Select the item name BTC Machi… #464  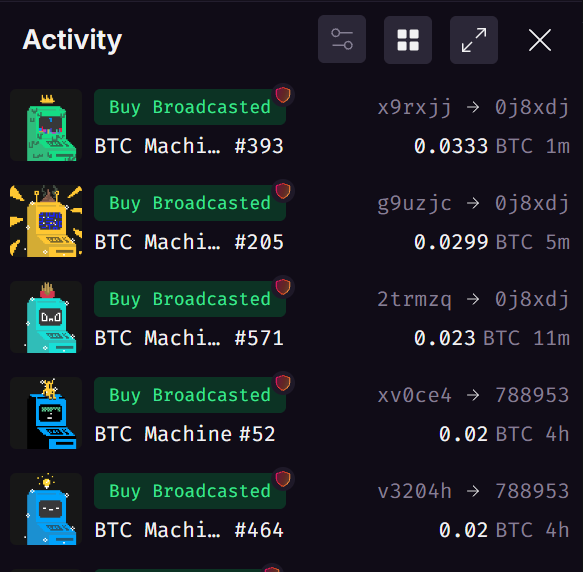189,530
